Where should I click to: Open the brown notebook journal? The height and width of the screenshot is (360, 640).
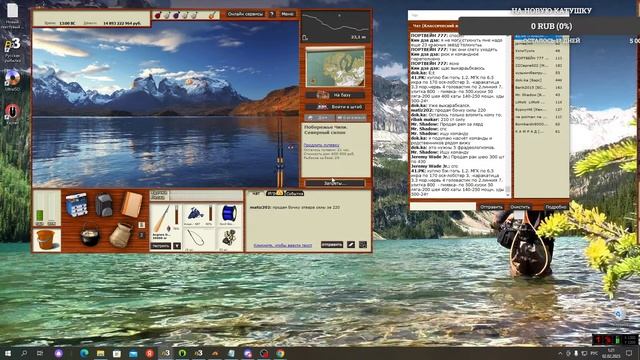coord(132,204)
